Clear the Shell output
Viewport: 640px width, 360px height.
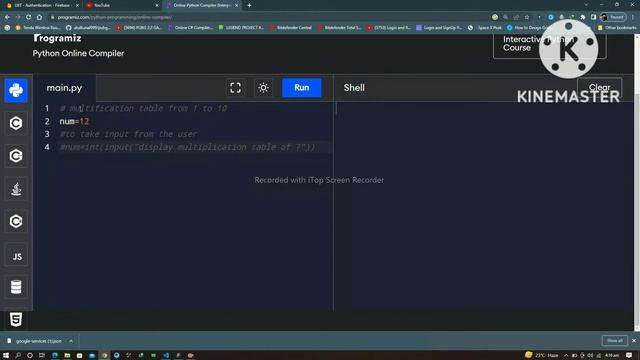[599, 87]
